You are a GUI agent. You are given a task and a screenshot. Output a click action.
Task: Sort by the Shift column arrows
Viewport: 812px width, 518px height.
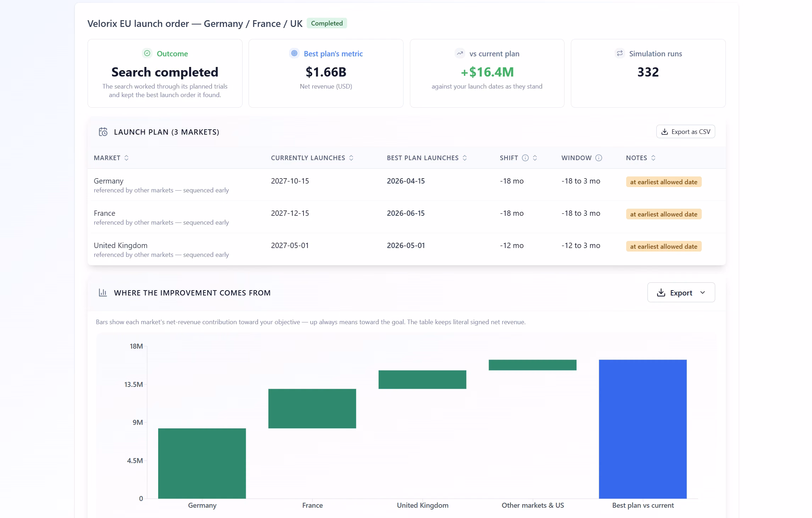tap(535, 158)
